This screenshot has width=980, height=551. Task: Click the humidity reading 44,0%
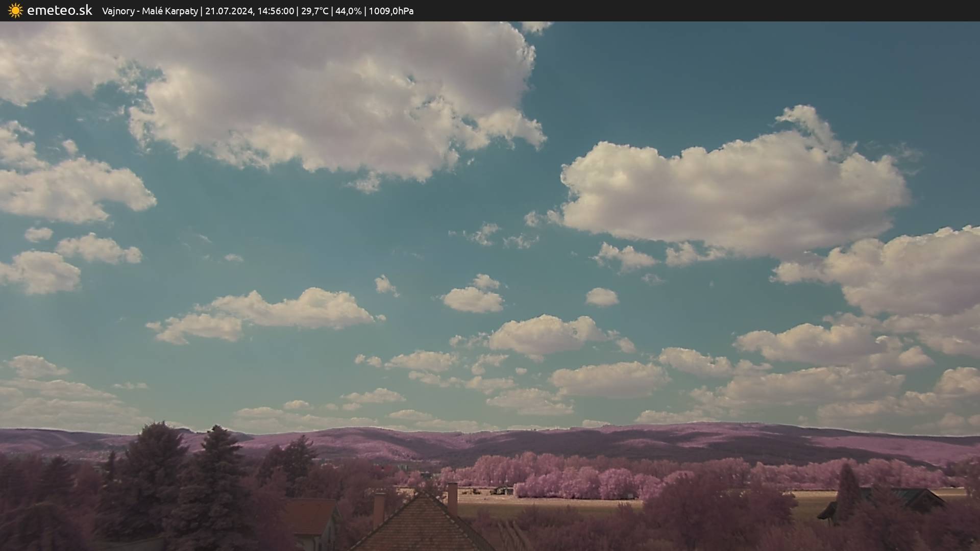348,11
